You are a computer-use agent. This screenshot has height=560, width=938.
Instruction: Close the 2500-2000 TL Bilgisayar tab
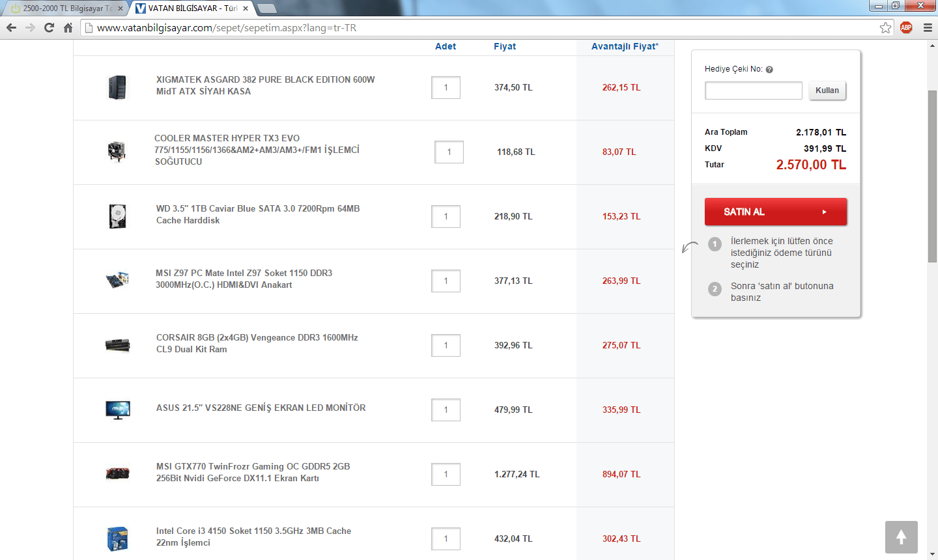[x=121, y=8]
